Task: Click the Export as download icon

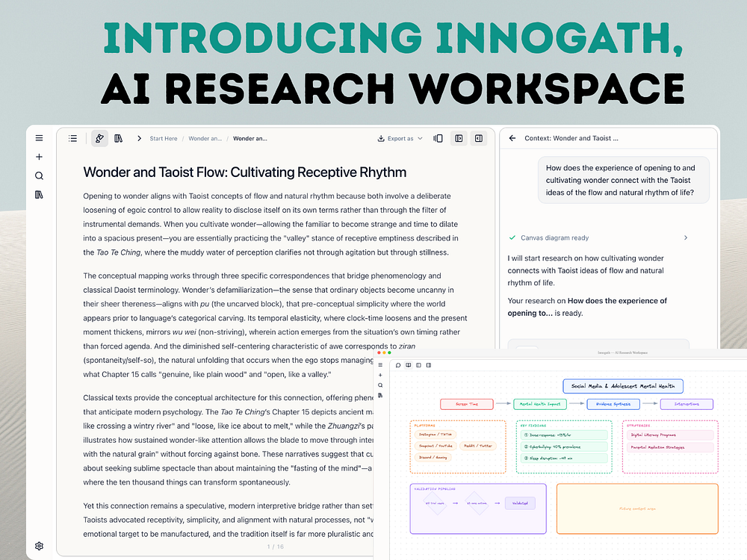Action: [x=381, y=139]
